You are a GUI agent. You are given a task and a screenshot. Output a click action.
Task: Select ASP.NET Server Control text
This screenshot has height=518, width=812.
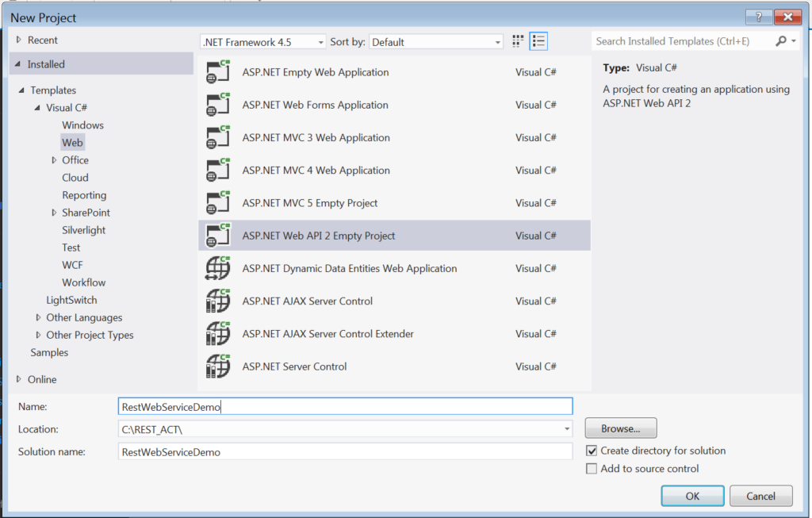tap(294, 366)
